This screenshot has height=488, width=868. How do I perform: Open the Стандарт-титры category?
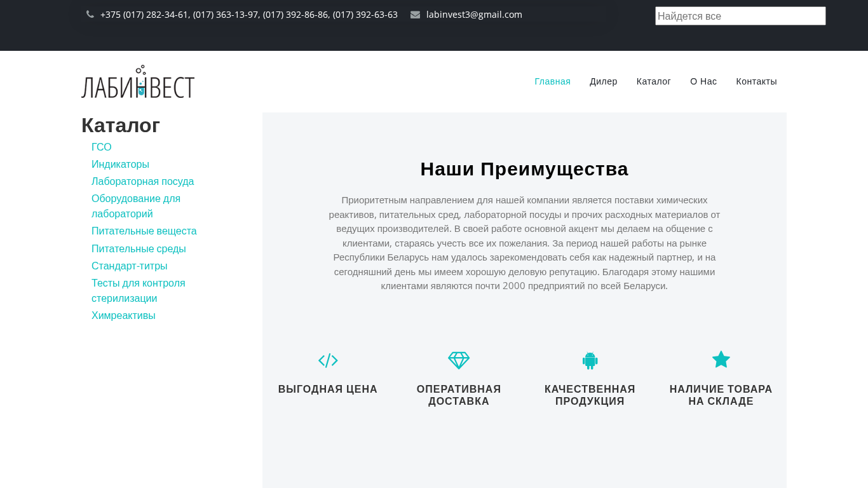pos(130,266)
